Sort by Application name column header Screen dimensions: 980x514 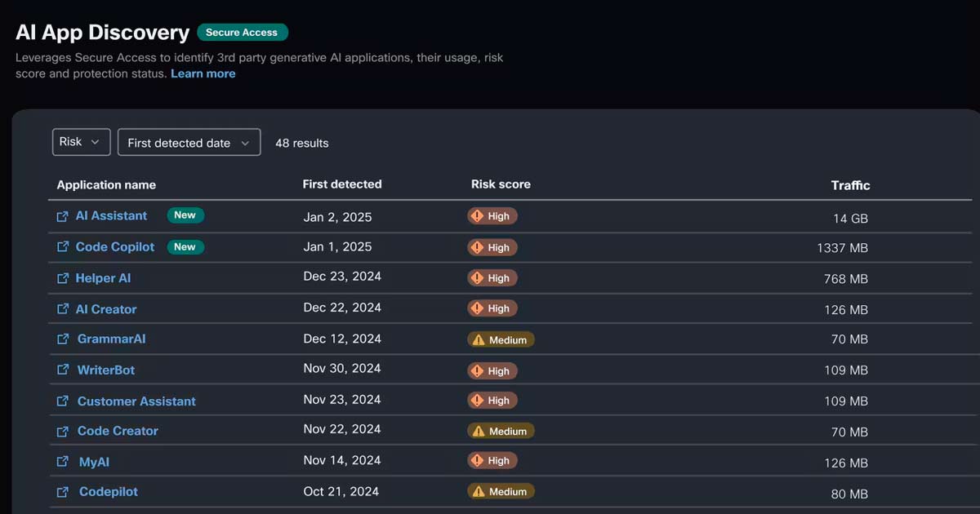coord(106,185)
